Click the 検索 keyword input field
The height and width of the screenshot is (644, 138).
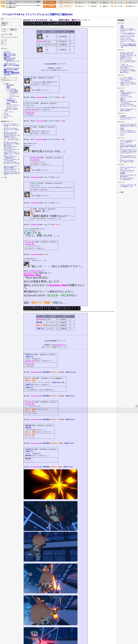pos(11,21)
